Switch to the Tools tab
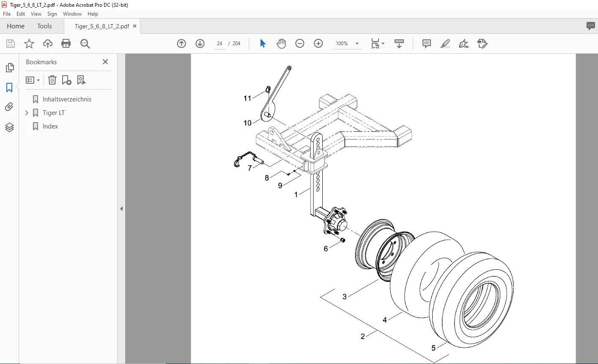The image size is (598, 364). point(44,26)
